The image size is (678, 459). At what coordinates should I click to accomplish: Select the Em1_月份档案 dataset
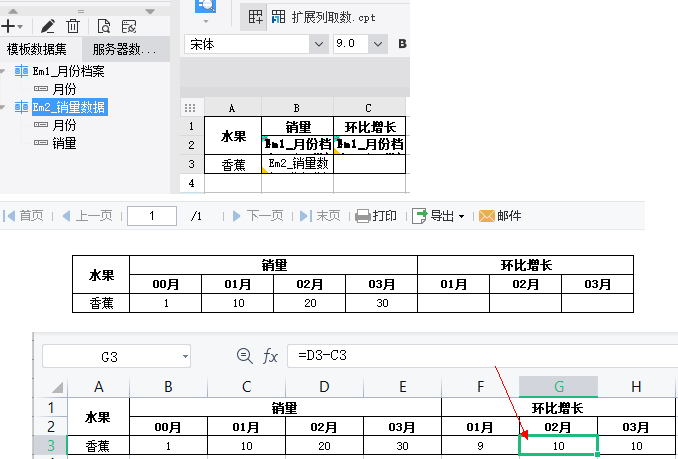click(68, 71)
